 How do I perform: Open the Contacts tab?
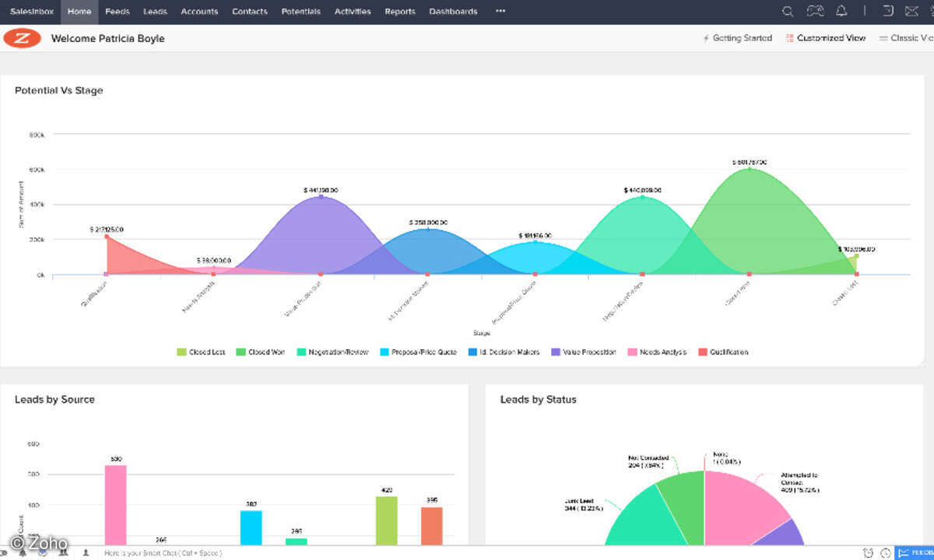(250, 12)
